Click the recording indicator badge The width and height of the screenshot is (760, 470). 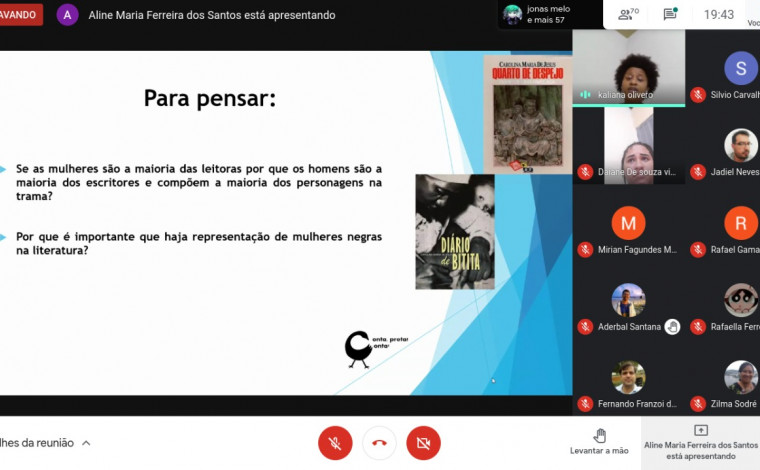pyautogui.click(x=20, y=15)
